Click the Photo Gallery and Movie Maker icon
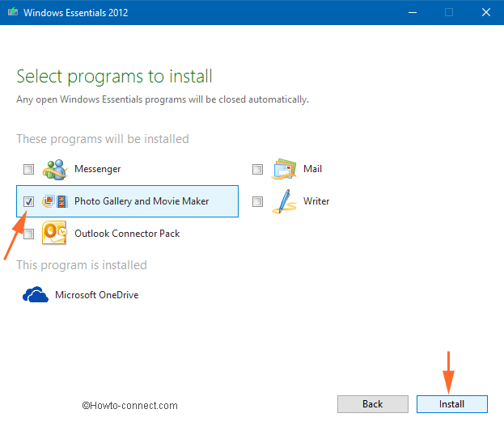The height and width of the screenshot is (426, 504). (55, 201)
